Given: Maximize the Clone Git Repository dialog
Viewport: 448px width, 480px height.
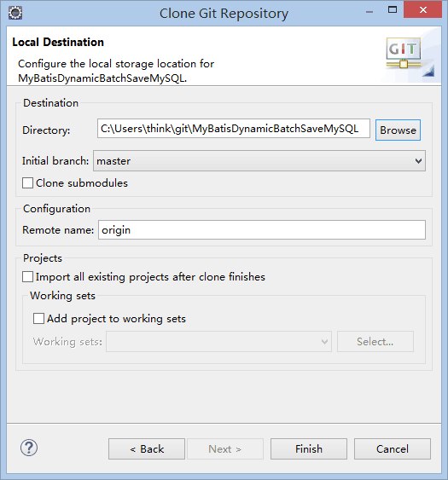Looking at the screenshot, I should tap(393, 10).
